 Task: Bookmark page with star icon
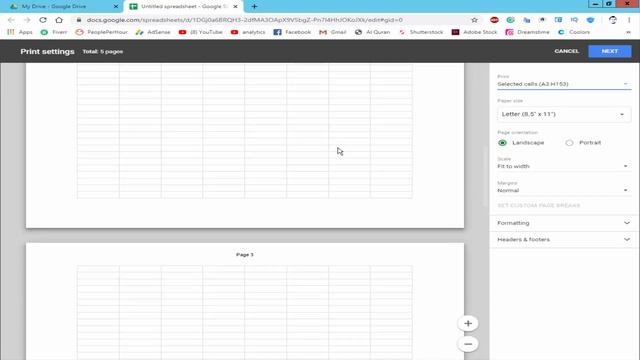pyautogui.click(x=474, y=20)
